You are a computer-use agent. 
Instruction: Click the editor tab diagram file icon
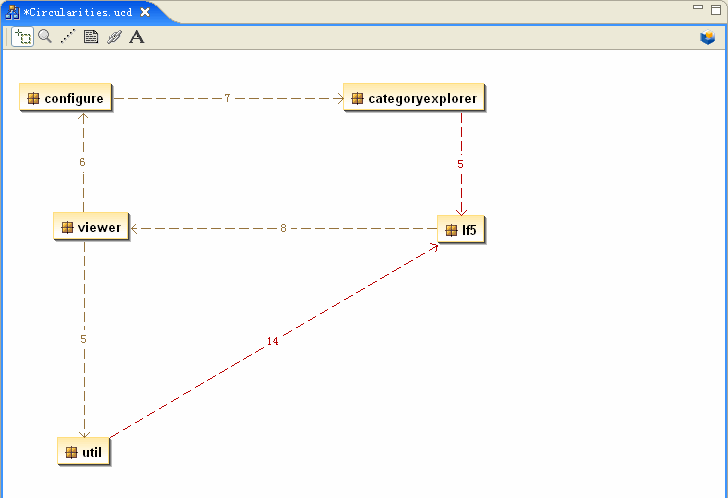coord(13,13)
